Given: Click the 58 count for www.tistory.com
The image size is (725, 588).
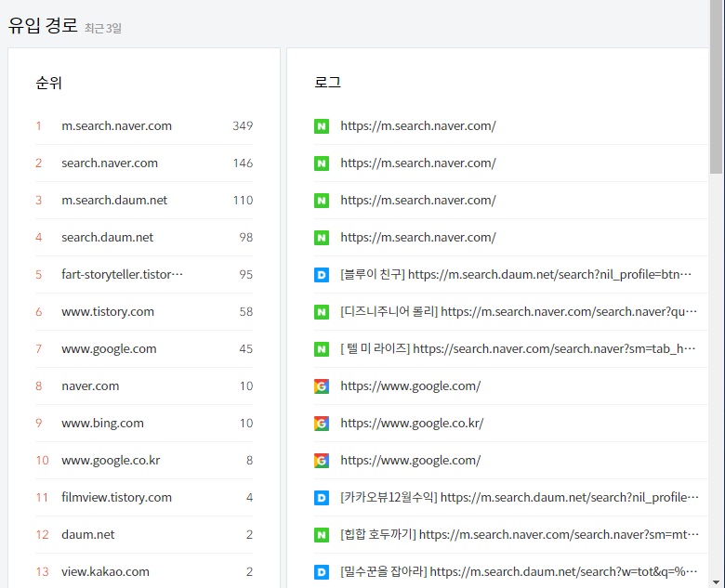Looking at the screenshot, I should pyautogui.click(x=246, y=311).
